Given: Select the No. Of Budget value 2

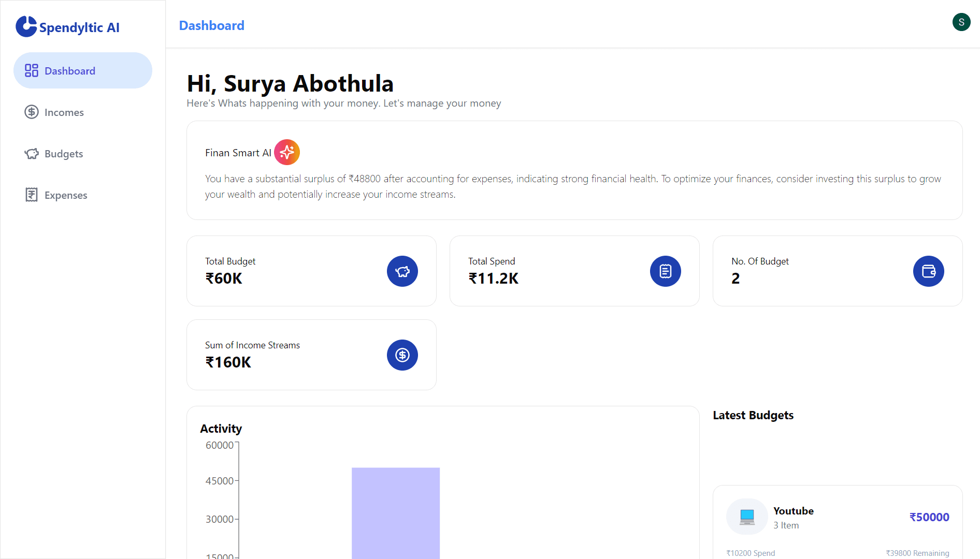Looking at the screenshot, I should coord(736,278).
